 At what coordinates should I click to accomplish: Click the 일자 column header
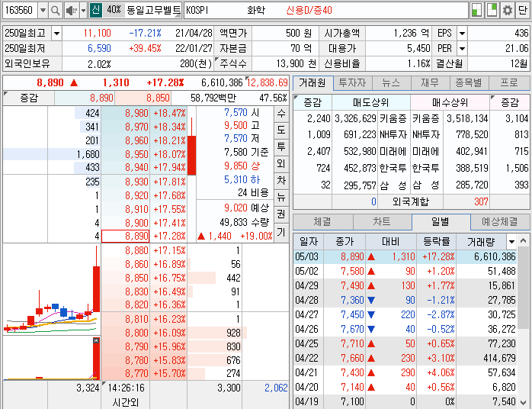tap(309, 242)
